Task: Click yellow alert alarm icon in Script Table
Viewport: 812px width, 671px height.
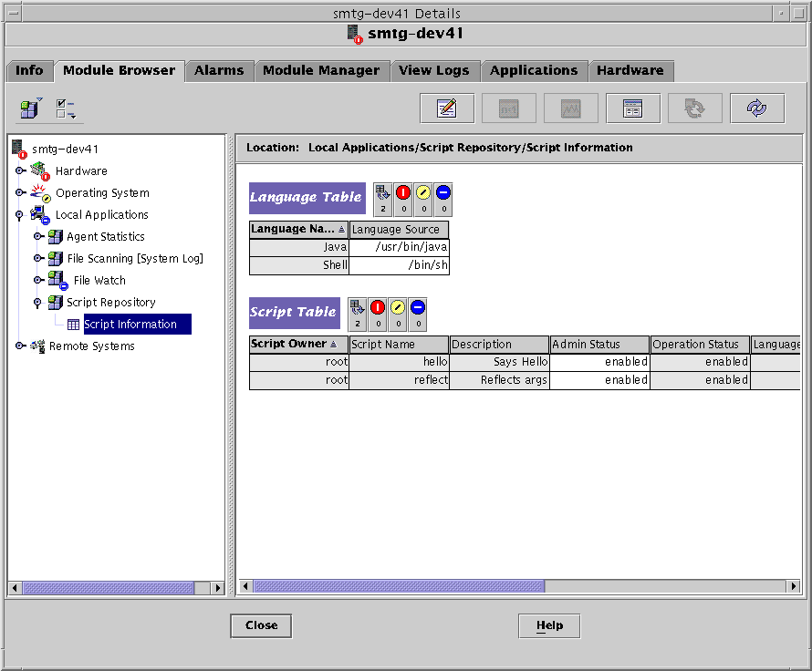Action: point(398,314)
